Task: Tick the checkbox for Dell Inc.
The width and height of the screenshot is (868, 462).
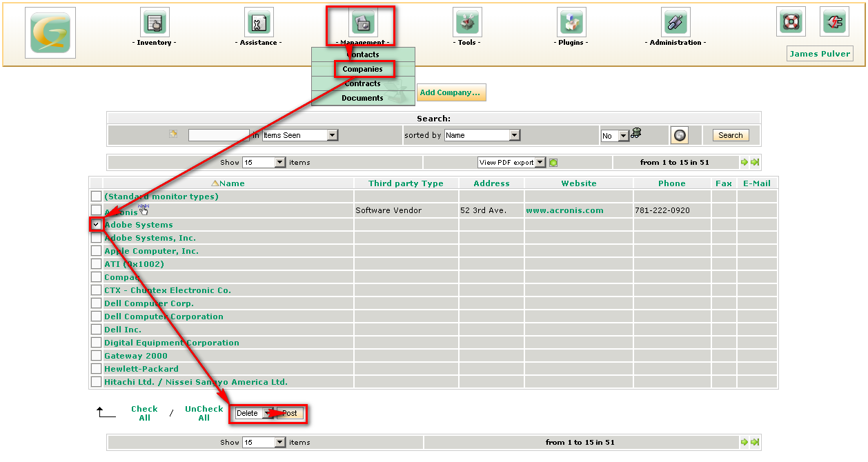Action: [x=96, y=330]
